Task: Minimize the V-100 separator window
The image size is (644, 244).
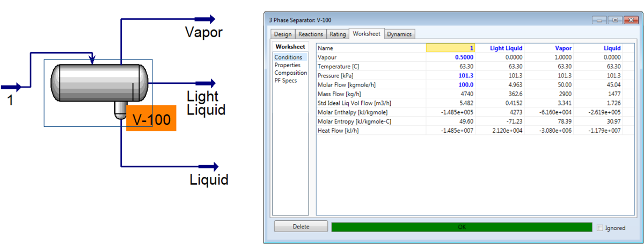Action: [600, 20]
